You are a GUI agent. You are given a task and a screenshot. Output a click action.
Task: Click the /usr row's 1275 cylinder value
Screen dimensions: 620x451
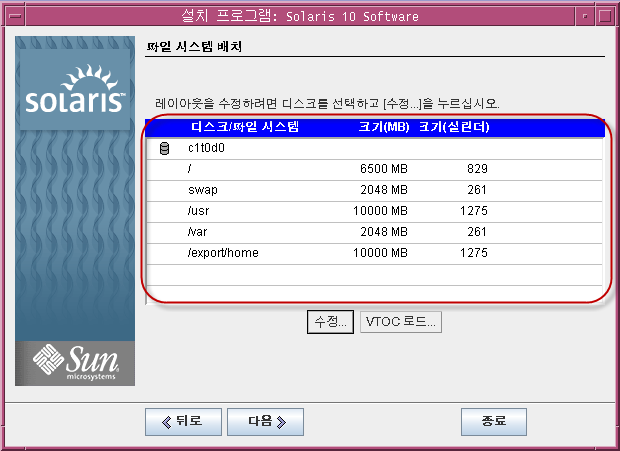474,211
